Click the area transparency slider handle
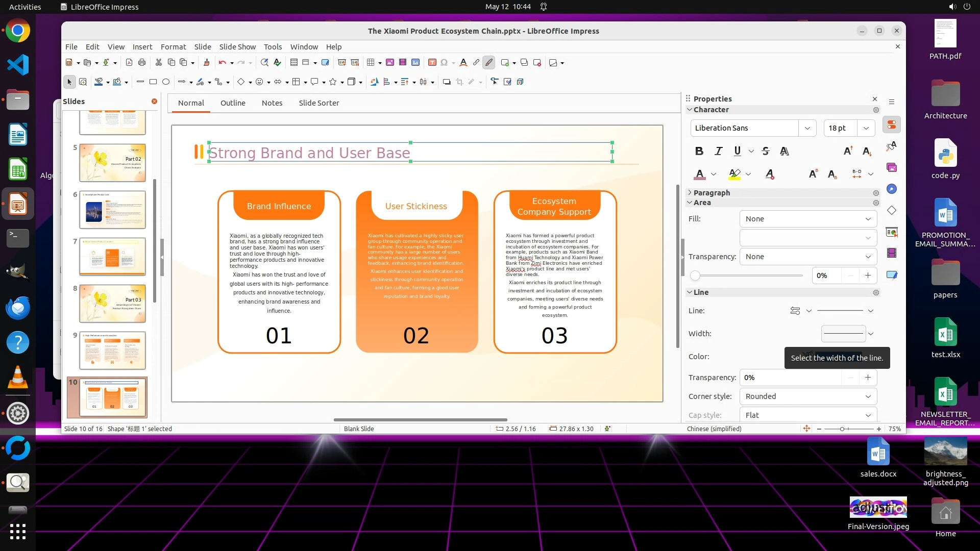 coord(695,276)
